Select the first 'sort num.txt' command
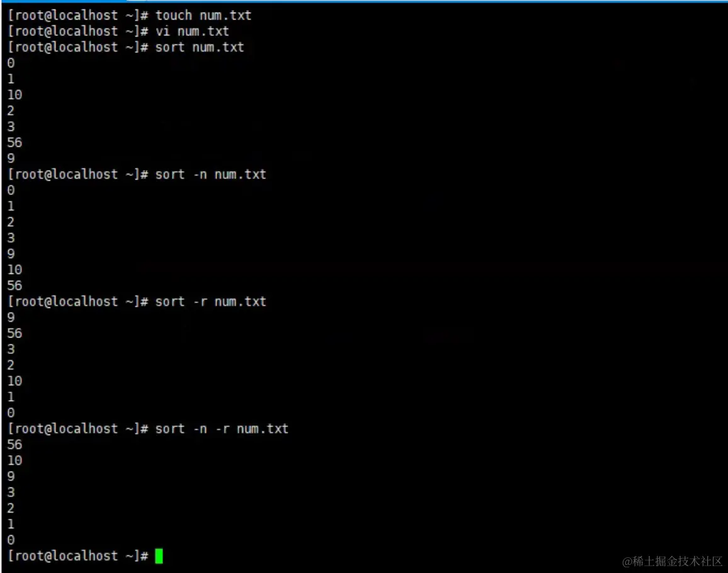Image resolution: width=728 pixels, height=573 pixels. 200,47
